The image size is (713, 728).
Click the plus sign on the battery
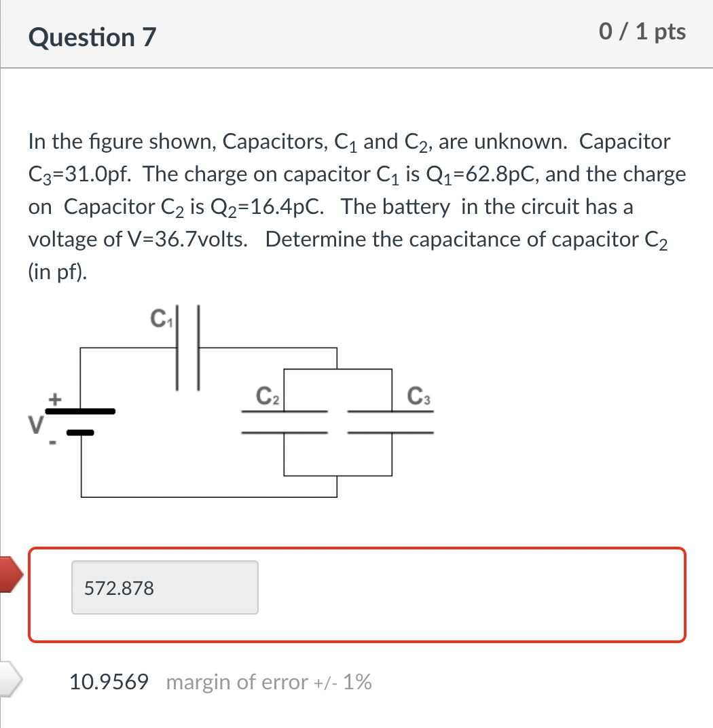pos(54,401)
